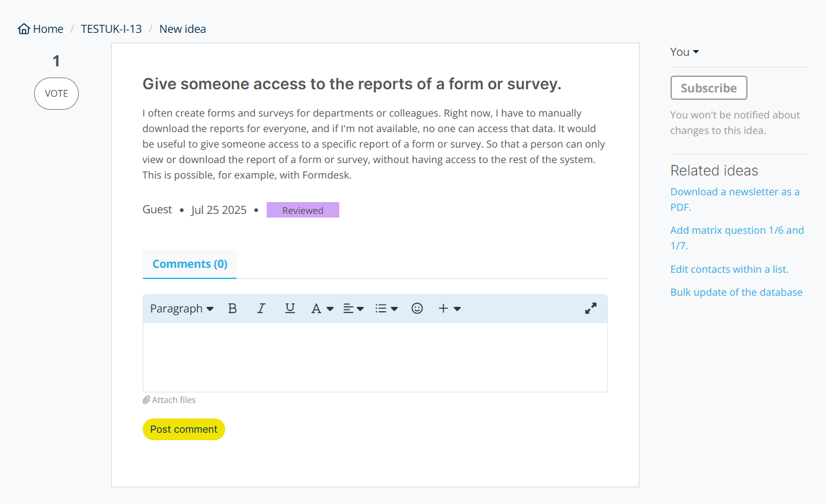Image resolution: width=825 pixels, height=504 pixels.
Task: Click the Attach files paperclip
Action: click(x=146, y=400)
